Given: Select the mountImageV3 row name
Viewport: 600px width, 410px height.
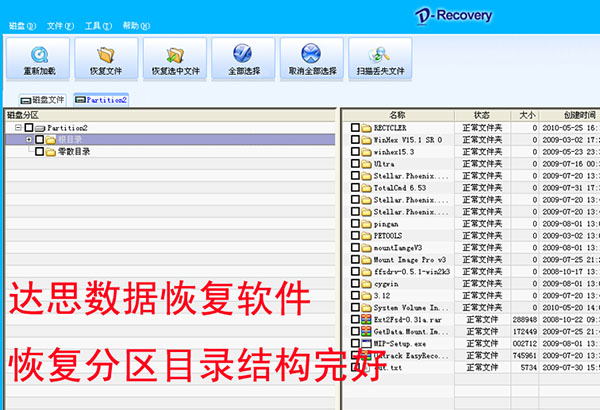Looking at the screenshot, I should tap(398, 248).
